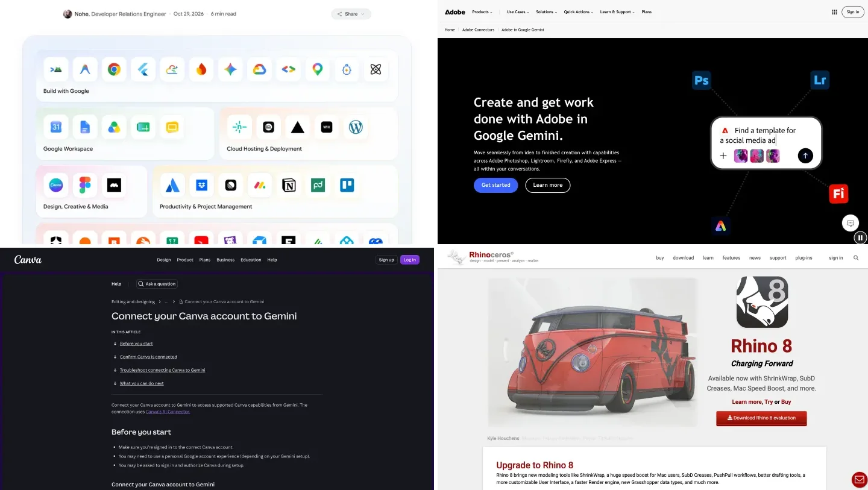Click the Canva icon in Design, Creative & Media
The image size is (868, 490).
coord(56,185)
